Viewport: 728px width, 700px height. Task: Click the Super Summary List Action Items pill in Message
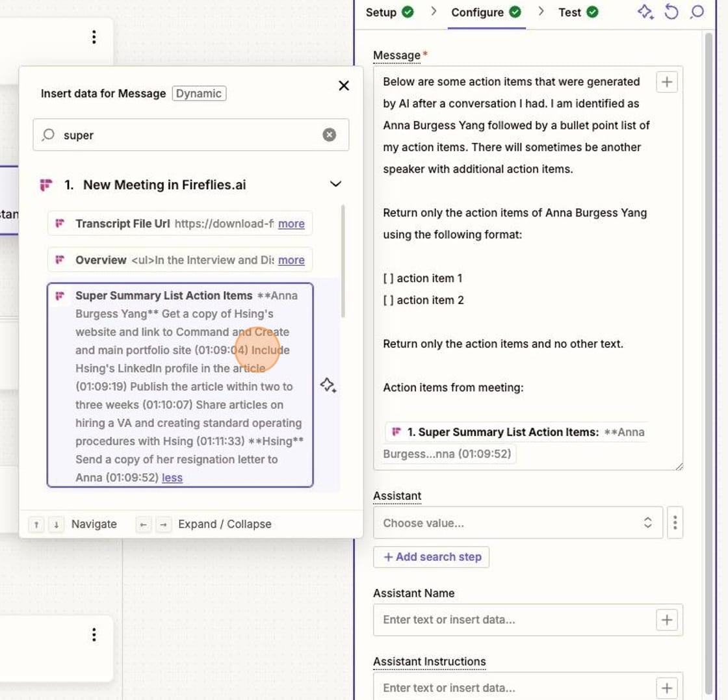(x=514, y=443)
